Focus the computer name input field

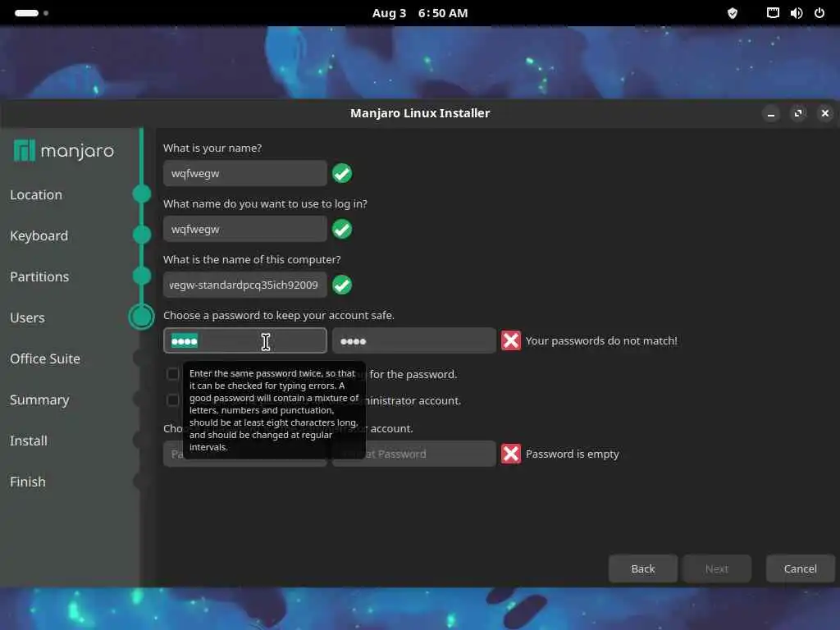(244, 285)
